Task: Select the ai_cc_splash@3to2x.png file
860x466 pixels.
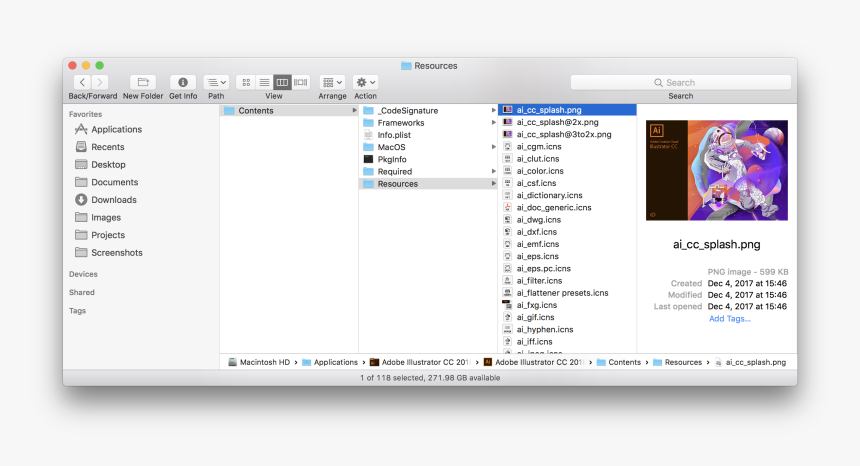Action: coord(567,134)
